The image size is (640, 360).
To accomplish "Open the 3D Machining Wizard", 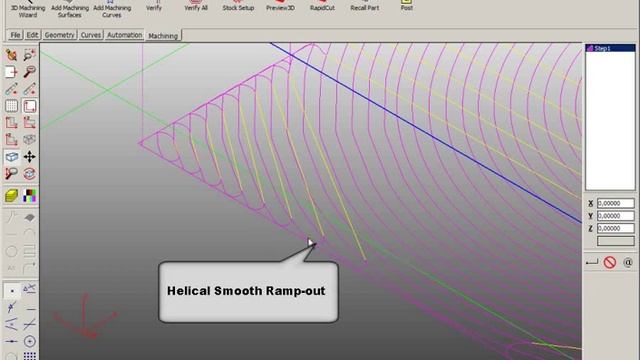I will tap(28, 9).
